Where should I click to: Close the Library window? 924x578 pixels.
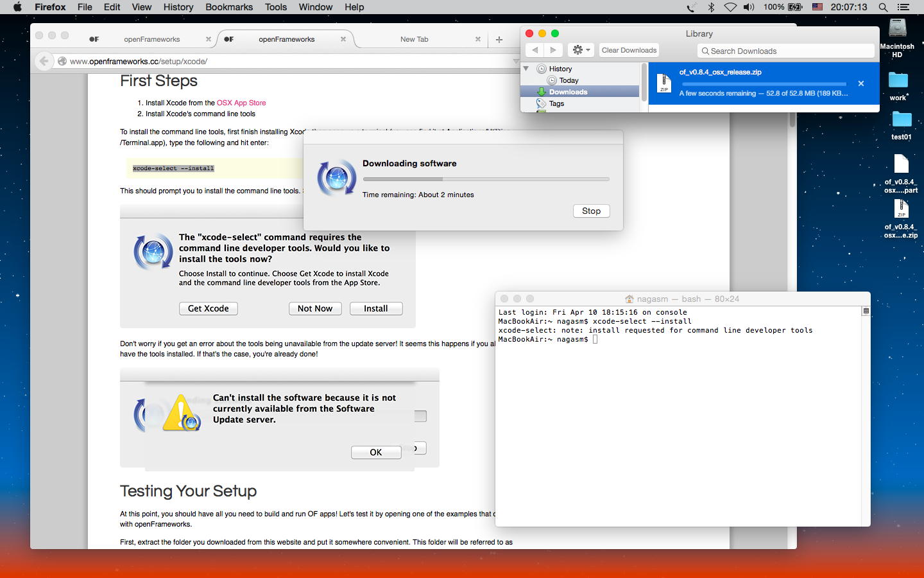click(529, 33)
